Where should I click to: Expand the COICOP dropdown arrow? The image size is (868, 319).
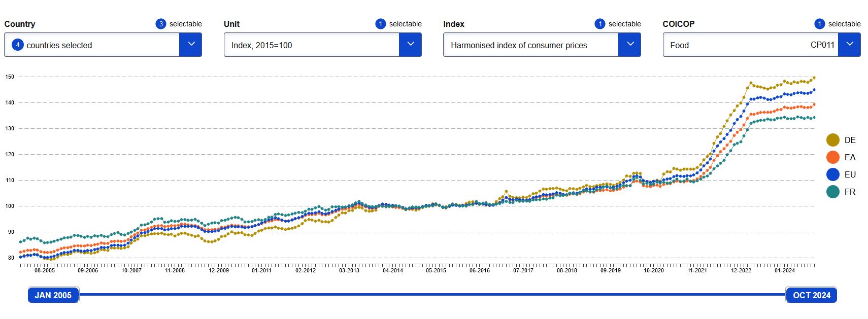(849, 45)
